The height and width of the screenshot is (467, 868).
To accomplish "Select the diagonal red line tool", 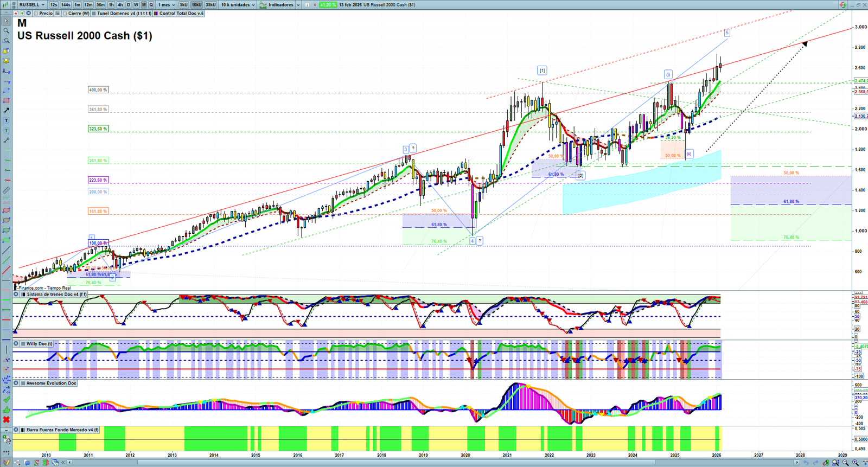I will [6, 270].
